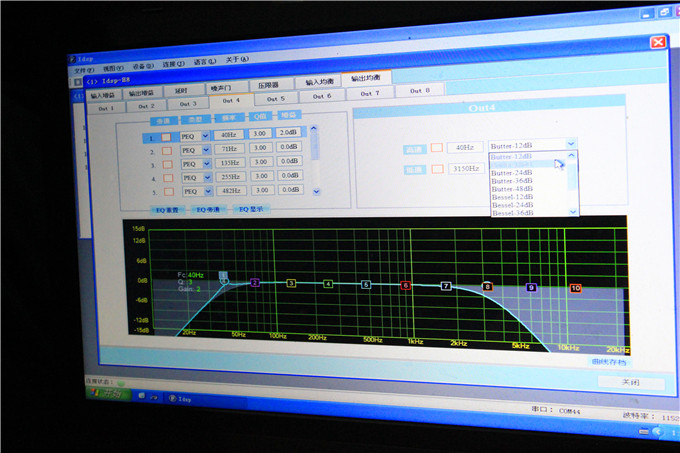Select EQ node marker 1 on graph
This screenshot has width=680, height=453.
[x=223, y=275]
